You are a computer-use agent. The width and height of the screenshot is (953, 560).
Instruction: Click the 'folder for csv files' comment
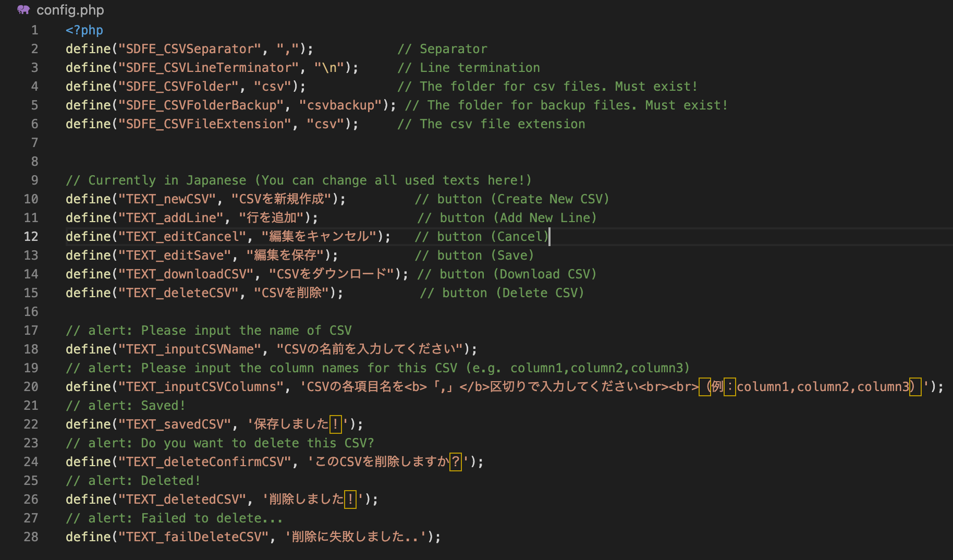tap(547, 87)
